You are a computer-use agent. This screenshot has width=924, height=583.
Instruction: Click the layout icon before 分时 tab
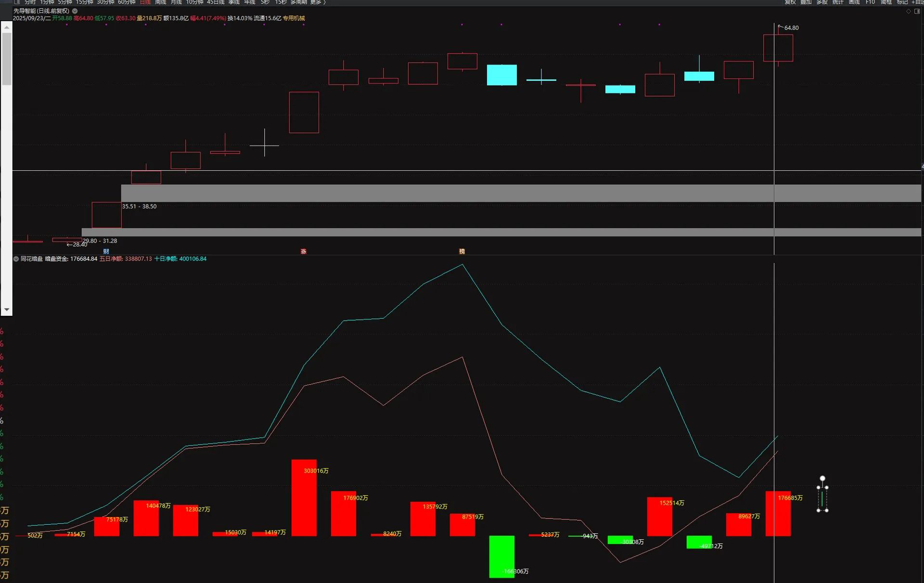(x=17, y=2)
